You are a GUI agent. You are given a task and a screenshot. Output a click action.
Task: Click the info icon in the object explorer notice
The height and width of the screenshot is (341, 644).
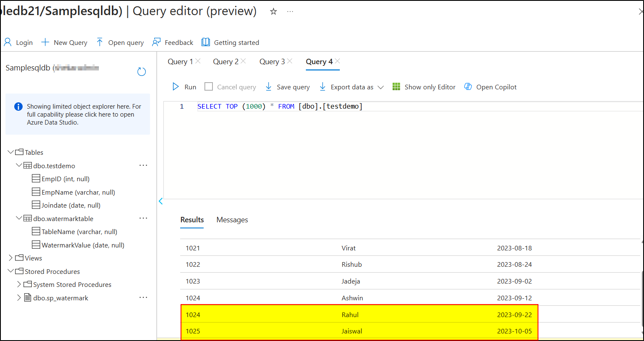coord(18,107)
